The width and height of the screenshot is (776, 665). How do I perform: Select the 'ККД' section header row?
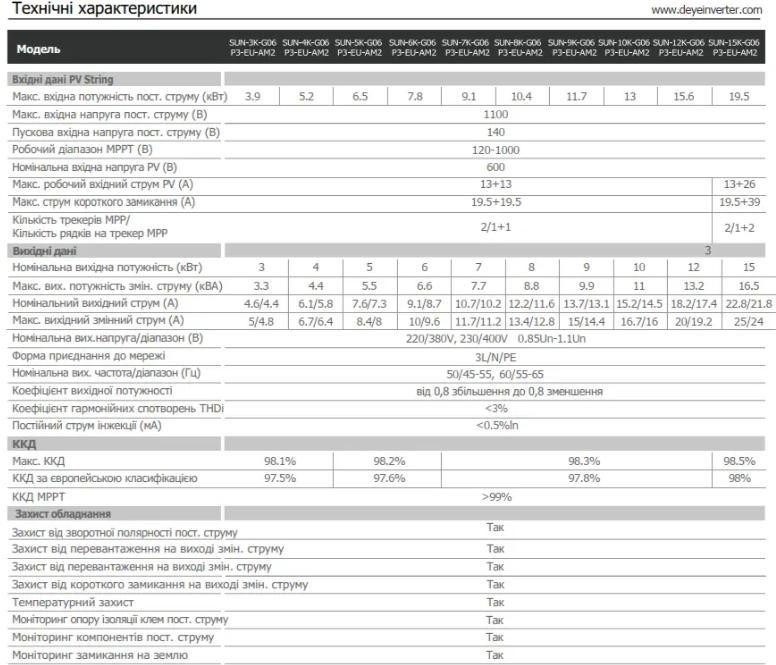point(24,443)
